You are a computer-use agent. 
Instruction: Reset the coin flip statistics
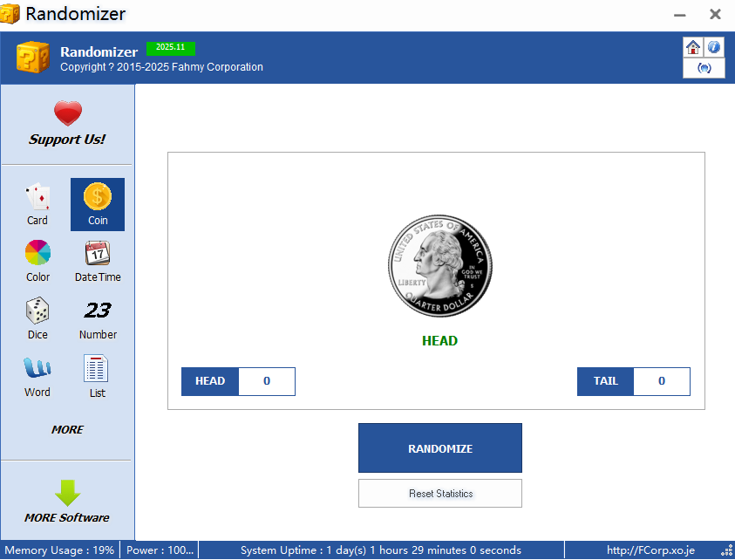coord(439,493)
